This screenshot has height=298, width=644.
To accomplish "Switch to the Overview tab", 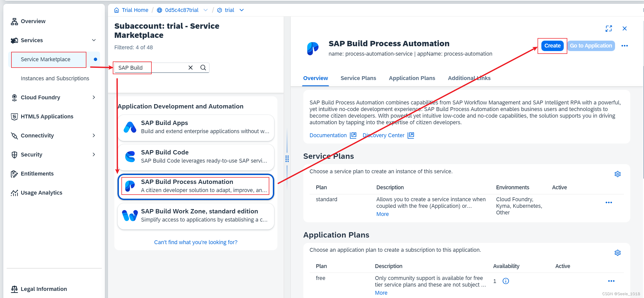I will 316,78.
